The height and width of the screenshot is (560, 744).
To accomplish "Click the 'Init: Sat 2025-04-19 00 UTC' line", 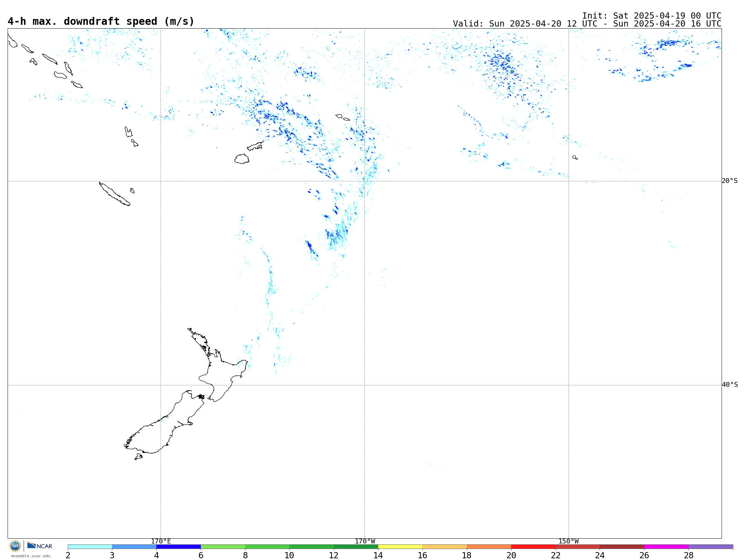I will point(652,16).
